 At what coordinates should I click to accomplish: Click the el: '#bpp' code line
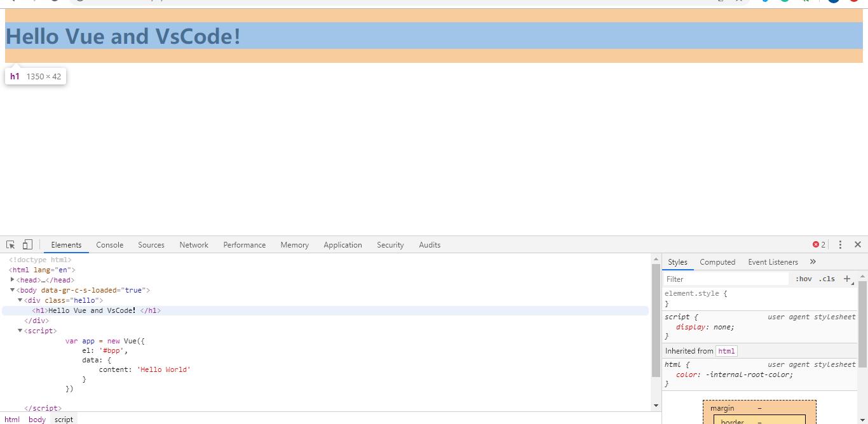tap(105, 350)
